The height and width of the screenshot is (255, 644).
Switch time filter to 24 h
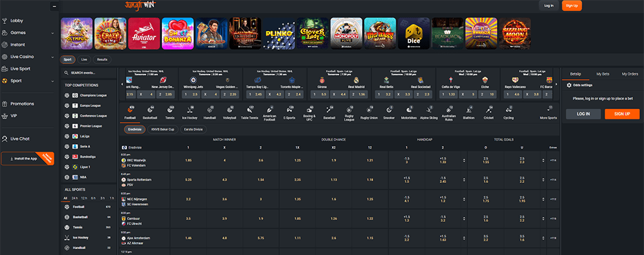pos(75,198)
